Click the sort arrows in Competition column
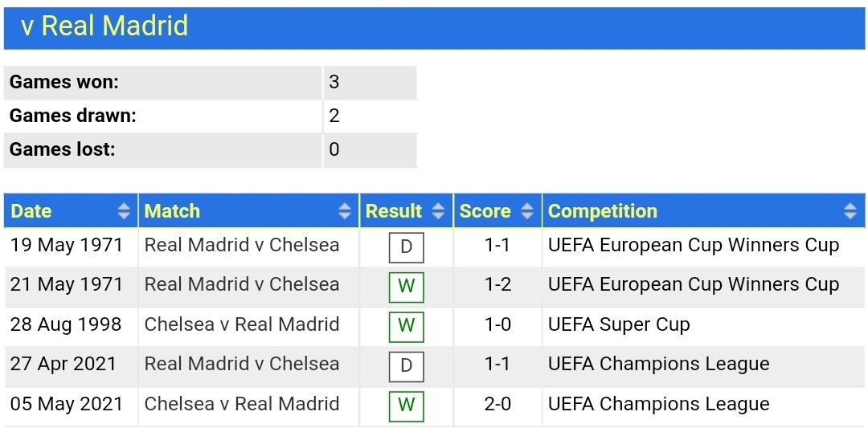The width and height of the screenshot is (868, 428). point(850,210)
